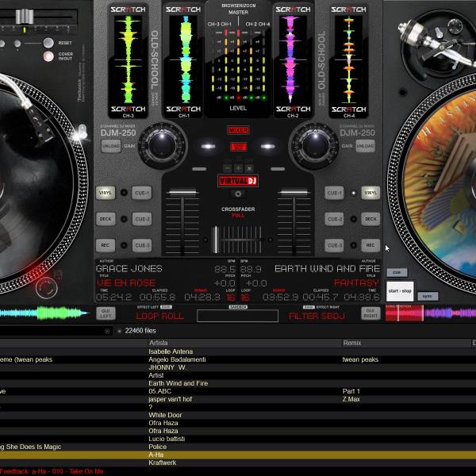Click the VirtualDJ logo
Screen dimensions: 476x476
[x=238, y=181]
